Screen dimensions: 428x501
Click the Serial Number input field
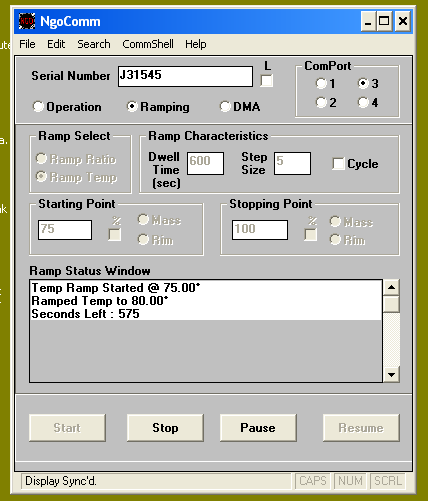[185, 76]
